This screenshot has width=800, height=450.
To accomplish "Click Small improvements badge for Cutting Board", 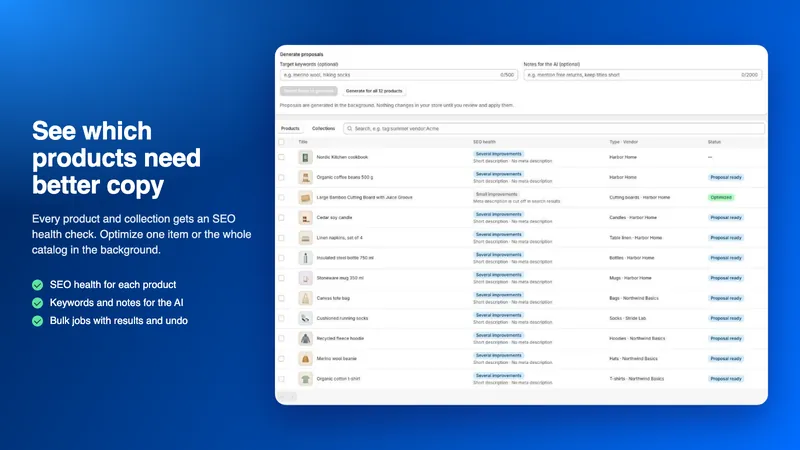I will pyautogui.click(x=496, y=194).
